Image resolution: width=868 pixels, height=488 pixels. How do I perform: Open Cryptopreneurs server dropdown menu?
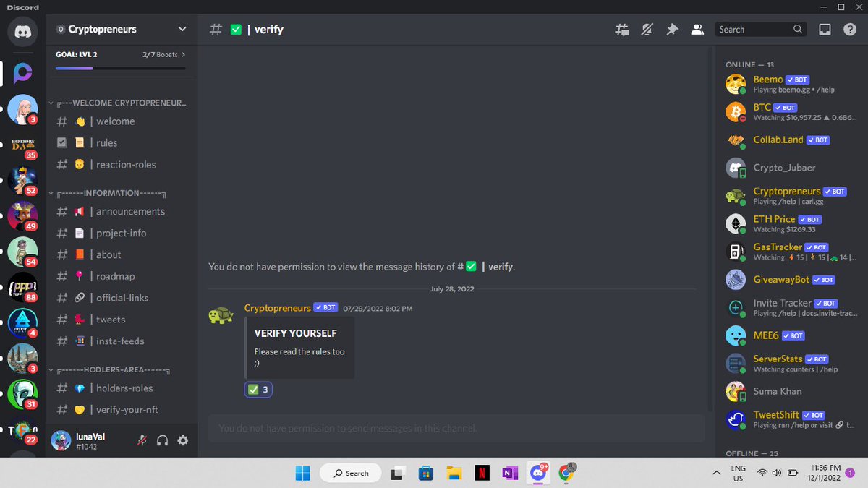click(122, 30)
